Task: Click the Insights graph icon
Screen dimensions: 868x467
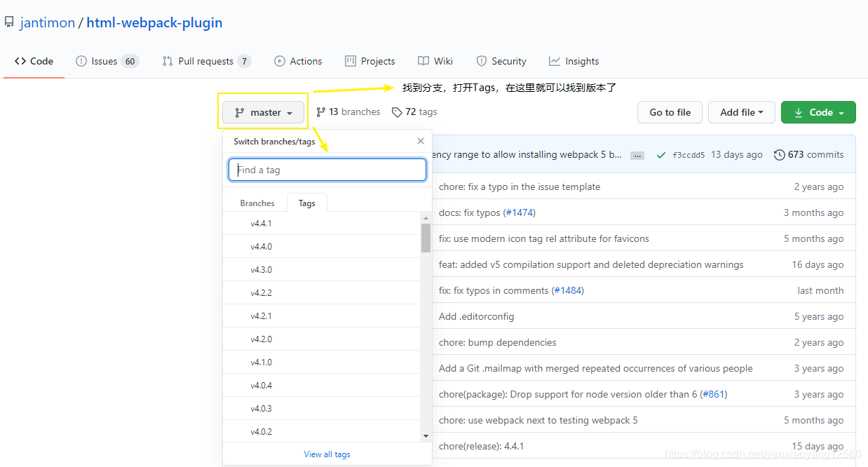Action: [553, 61]
